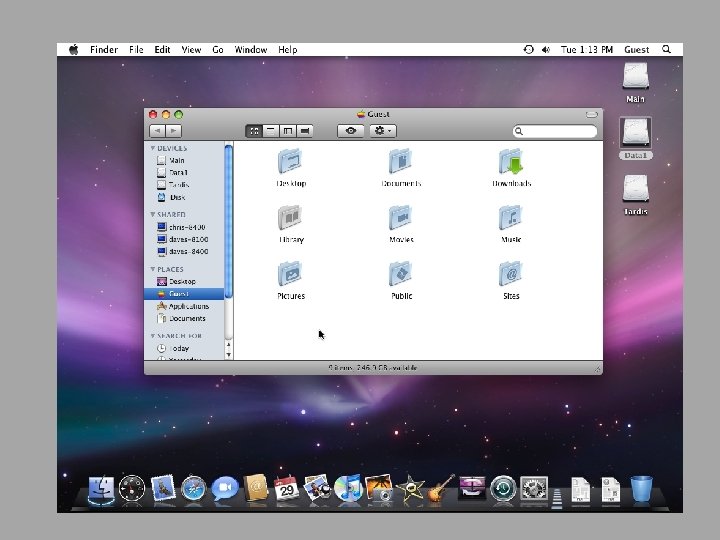
Task: Collapse the SHARED sidebar section
Action: click(153, 214)
